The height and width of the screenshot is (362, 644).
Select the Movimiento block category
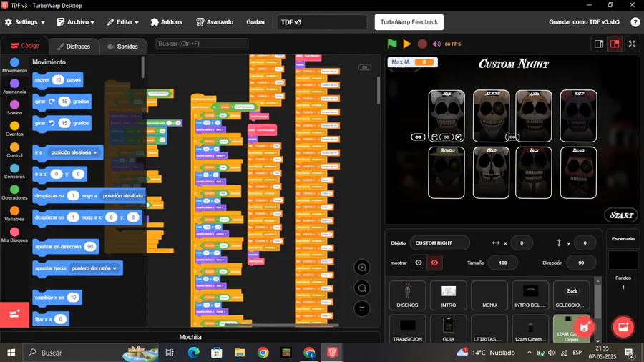tap(14, 65)
